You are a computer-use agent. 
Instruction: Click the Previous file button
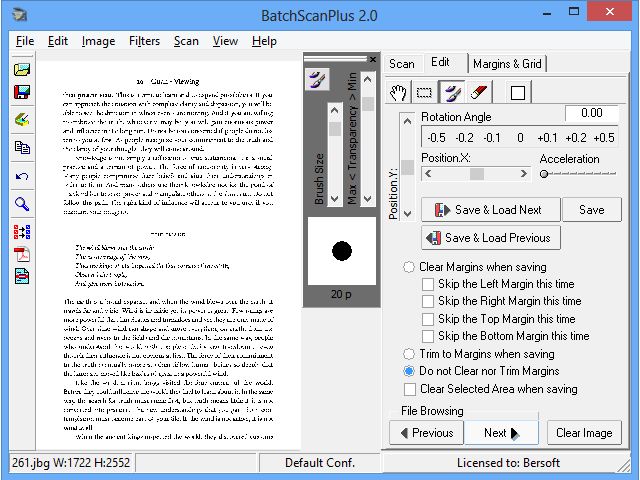pyautogui.click(x=427, y=433)
